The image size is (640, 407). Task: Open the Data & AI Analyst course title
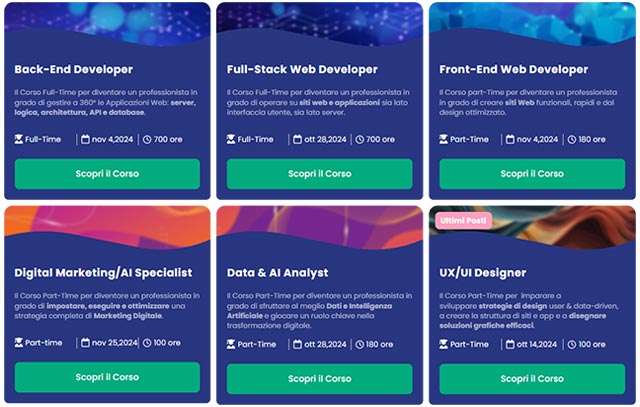point(278,272)
